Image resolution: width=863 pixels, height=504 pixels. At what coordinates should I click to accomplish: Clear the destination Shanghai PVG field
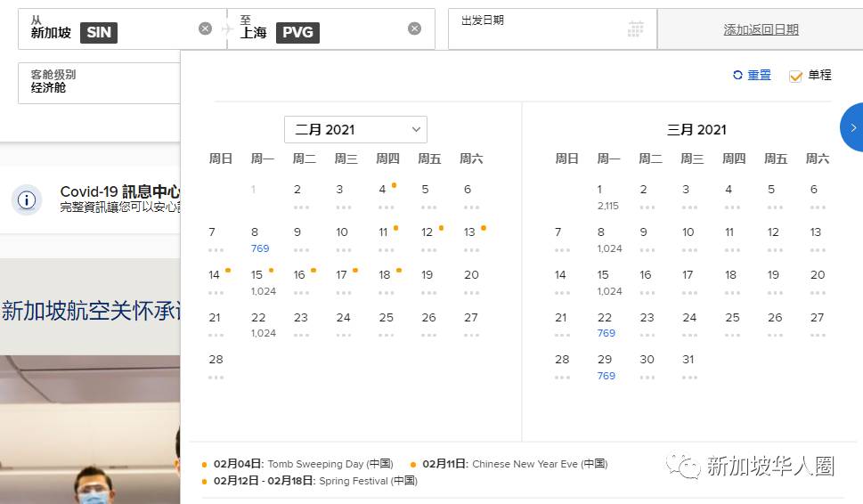(414, 28)
